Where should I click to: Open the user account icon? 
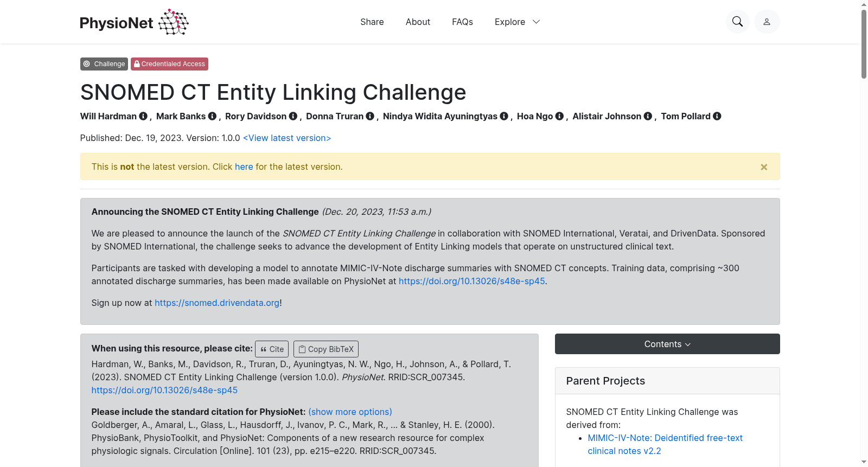tap(767, 22)
